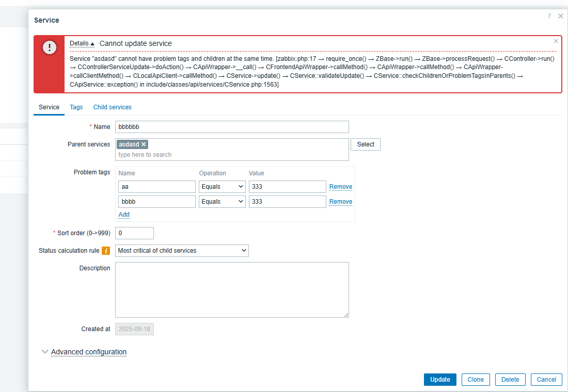
Task: Open the Status calculation rule dropdown
Action: [x=182, y=251]
